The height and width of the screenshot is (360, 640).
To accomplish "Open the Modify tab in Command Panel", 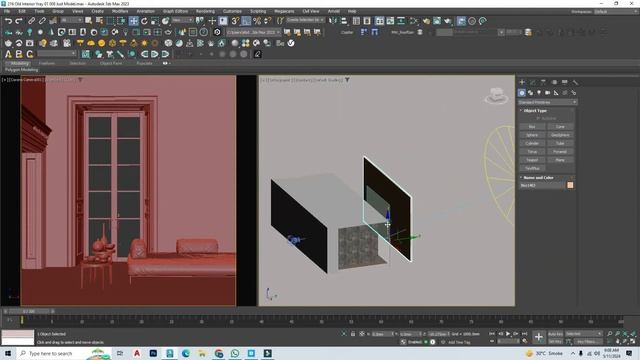I will [533, 82].
